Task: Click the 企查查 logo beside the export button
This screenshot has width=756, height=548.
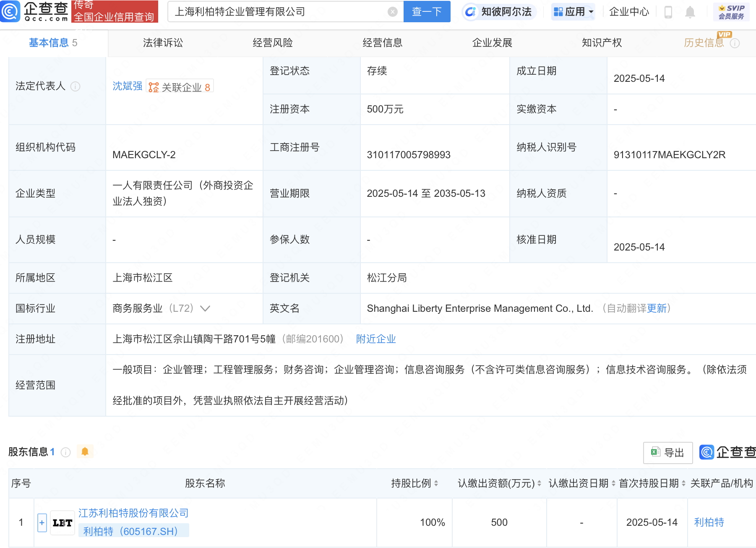Action: pyautogui.click(x=727, y=452)
